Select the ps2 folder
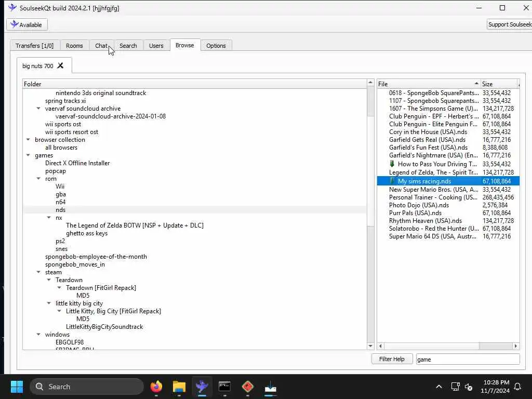This screenshot has height=399, width=532. pos(60,241)
